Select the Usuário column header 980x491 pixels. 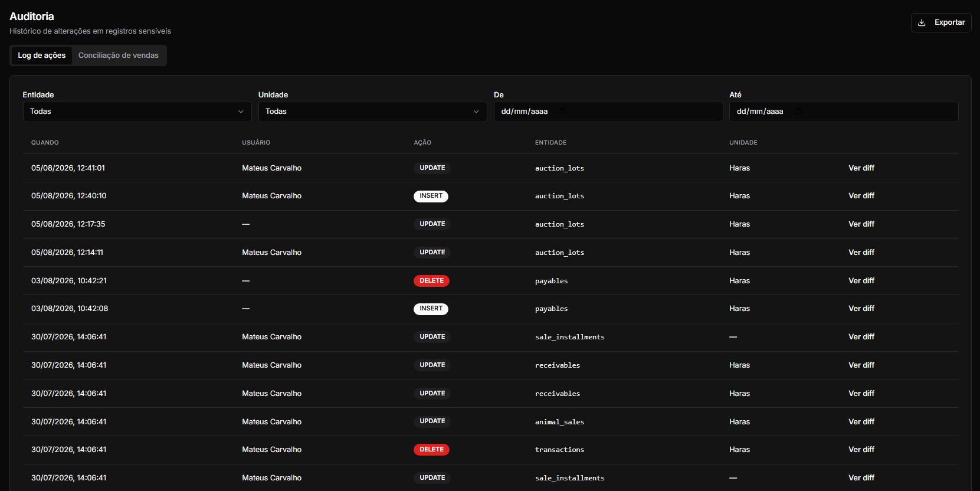[256, 143]
